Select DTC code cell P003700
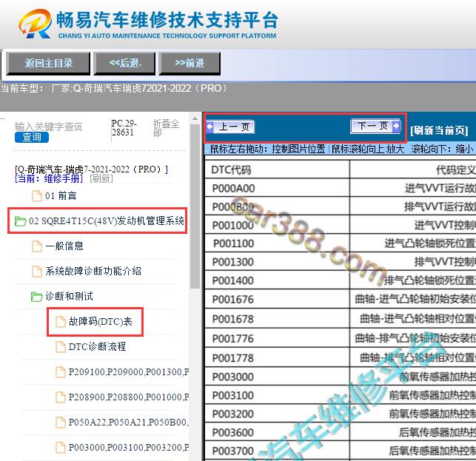This screenshot has height=461, width=476. pyautogui.click(x=277, y=451)
